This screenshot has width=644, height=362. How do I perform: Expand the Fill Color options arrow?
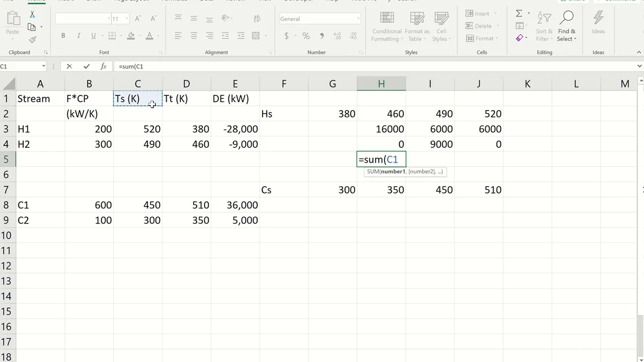(x=139, y=36)
